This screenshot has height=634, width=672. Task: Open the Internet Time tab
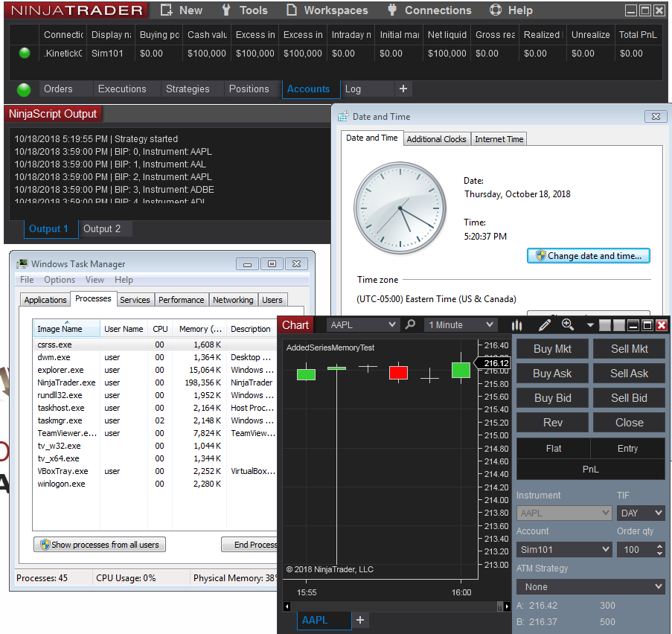pyautogui.click(x=499, y=139)
